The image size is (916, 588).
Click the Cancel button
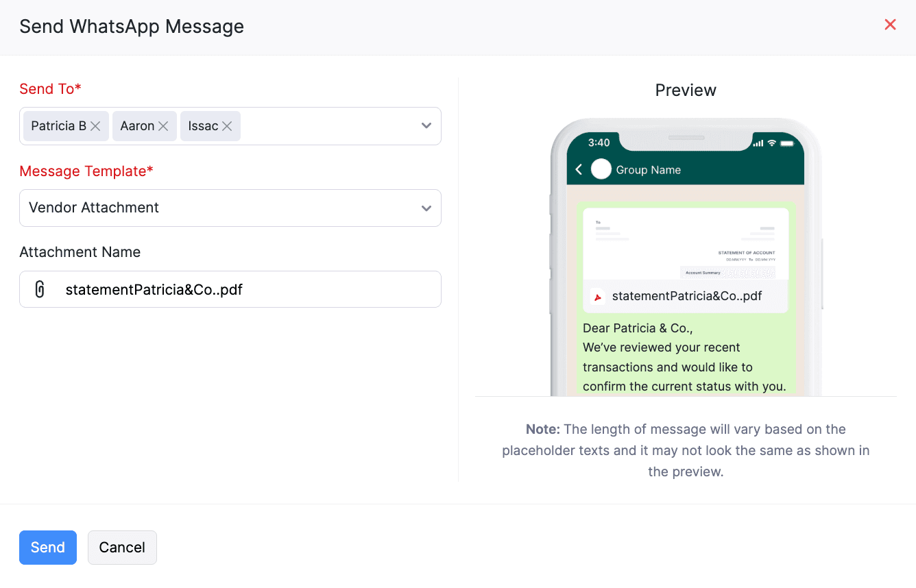122,547
